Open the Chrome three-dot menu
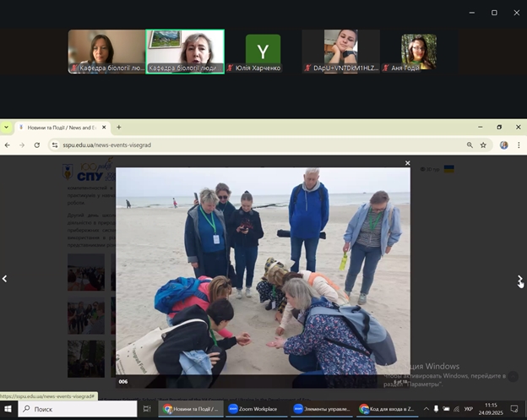Screen dimensions: 527x420 point(519,145)
